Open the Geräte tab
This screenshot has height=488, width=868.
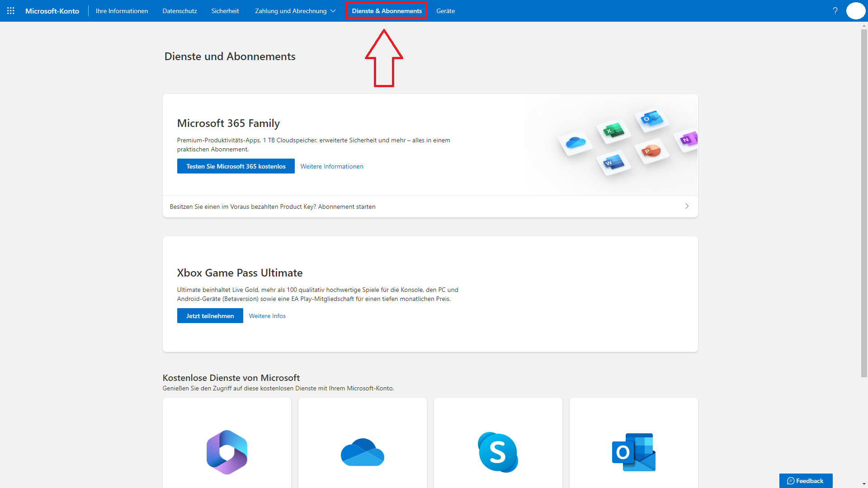(x=445, y=11)
